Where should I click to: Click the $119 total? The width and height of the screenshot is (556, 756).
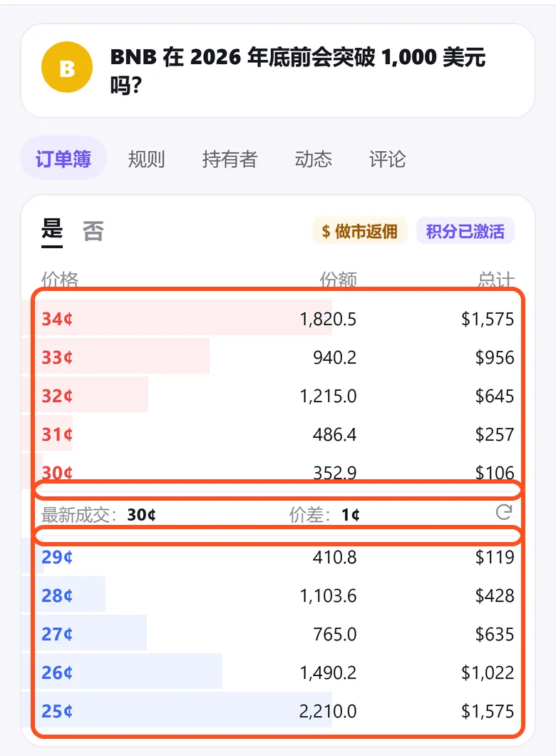coord(495,557)
